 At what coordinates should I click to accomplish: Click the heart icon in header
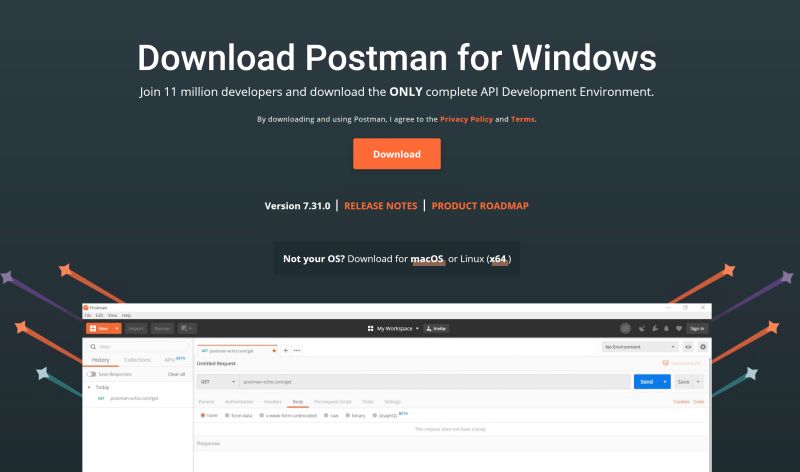pos(679,329)
